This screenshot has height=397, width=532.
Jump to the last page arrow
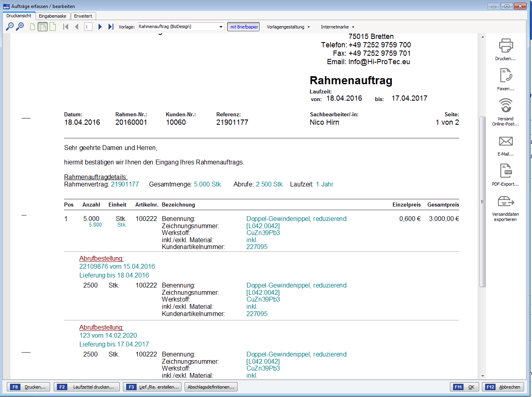[111, 26]
